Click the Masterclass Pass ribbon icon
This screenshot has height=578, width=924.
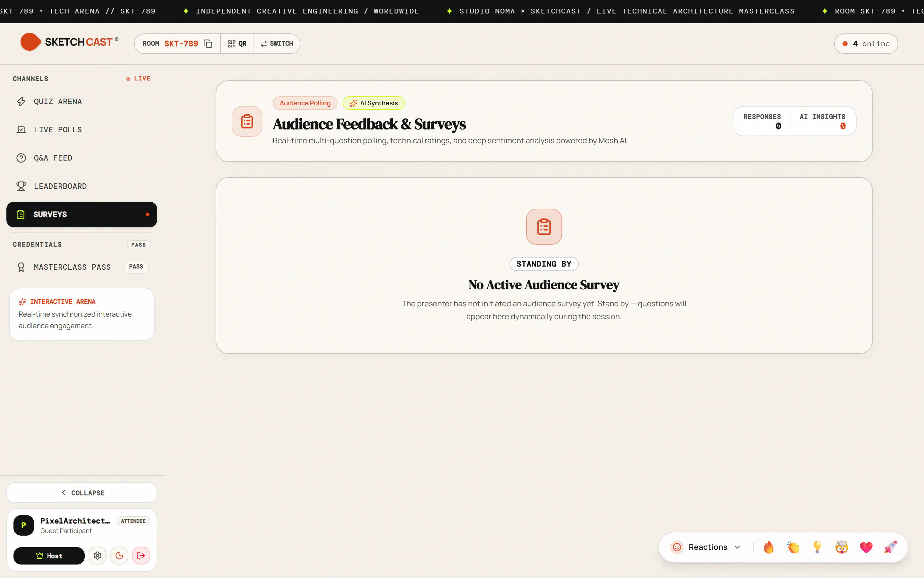tap(21, 267)
